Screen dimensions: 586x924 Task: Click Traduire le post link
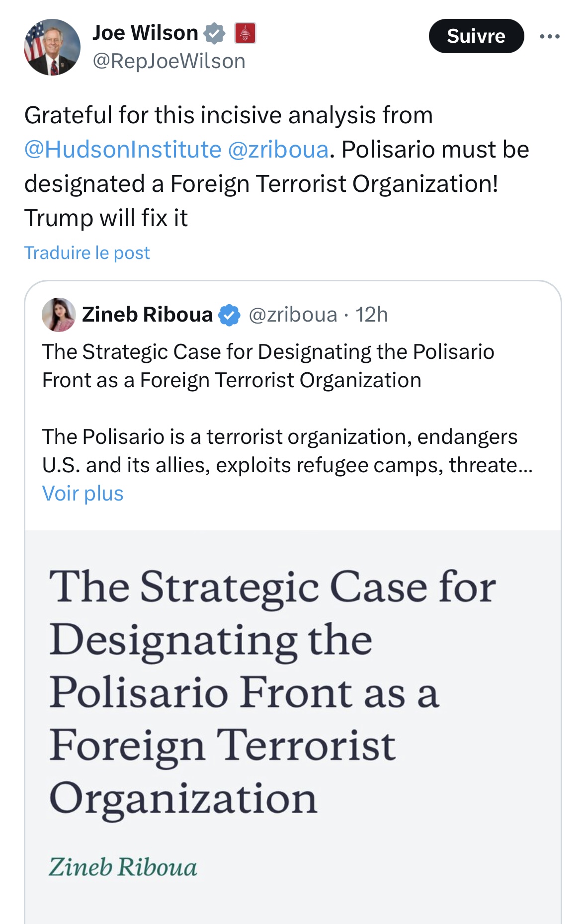click(87, 252)
